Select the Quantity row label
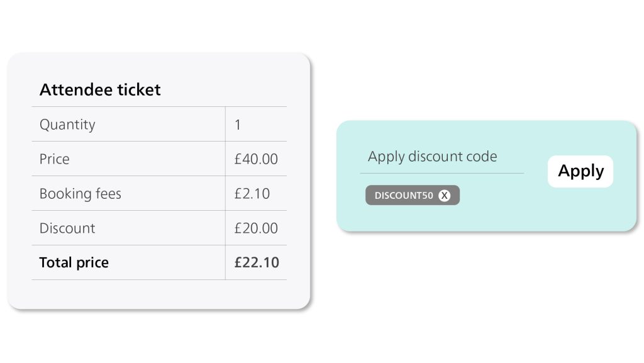The height and width of the screenshot is (363, 644). tap(67, 125)
